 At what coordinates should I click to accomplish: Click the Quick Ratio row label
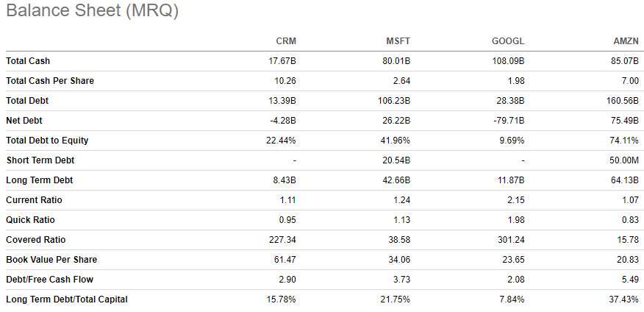(30, 220)
